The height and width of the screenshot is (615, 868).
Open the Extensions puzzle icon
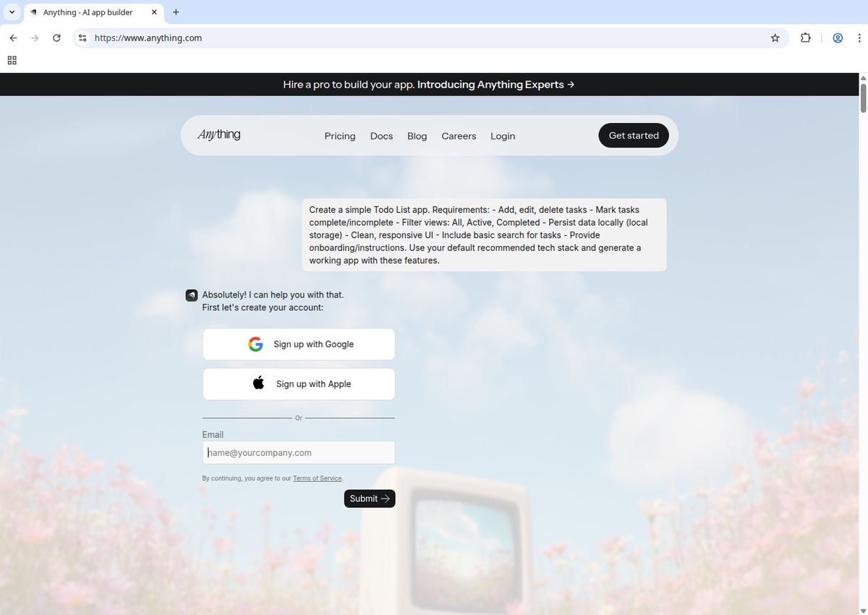tap(805, 38)
